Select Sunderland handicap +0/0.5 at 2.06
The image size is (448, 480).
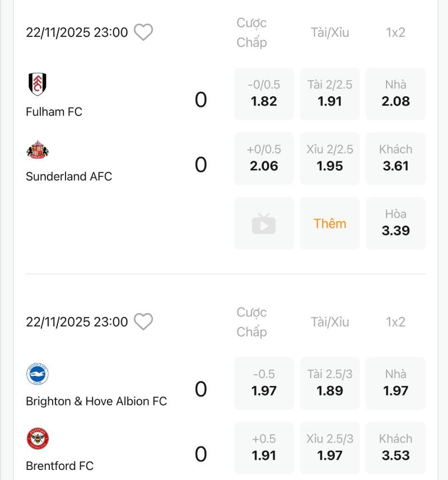click(264, 159)
